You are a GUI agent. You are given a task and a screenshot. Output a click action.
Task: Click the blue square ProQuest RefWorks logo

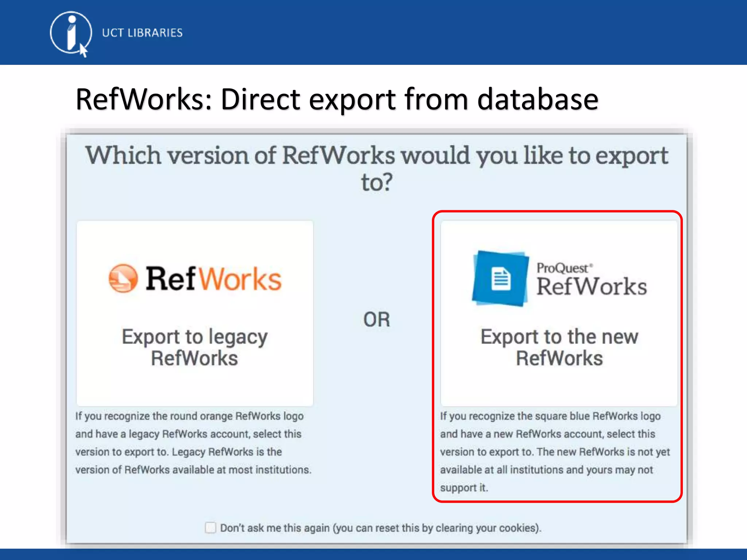pyautogui.click(x=500, y=279)
